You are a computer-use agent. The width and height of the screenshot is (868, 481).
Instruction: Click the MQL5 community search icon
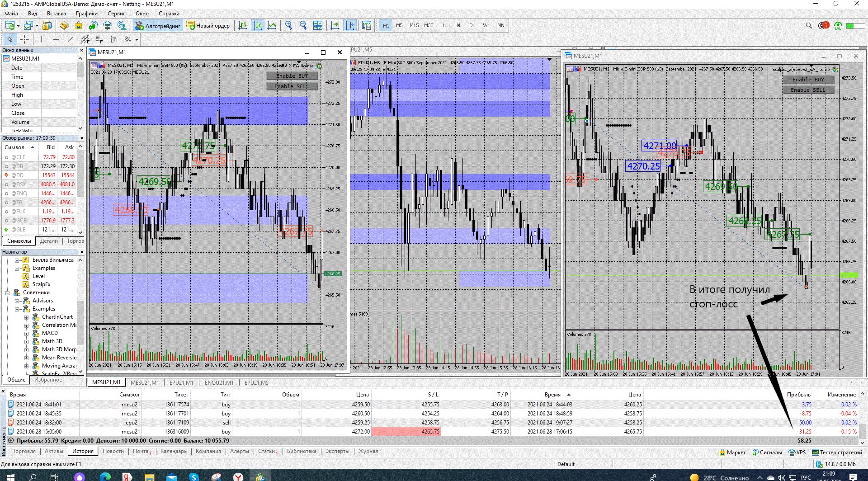click(x=122, y=25)
